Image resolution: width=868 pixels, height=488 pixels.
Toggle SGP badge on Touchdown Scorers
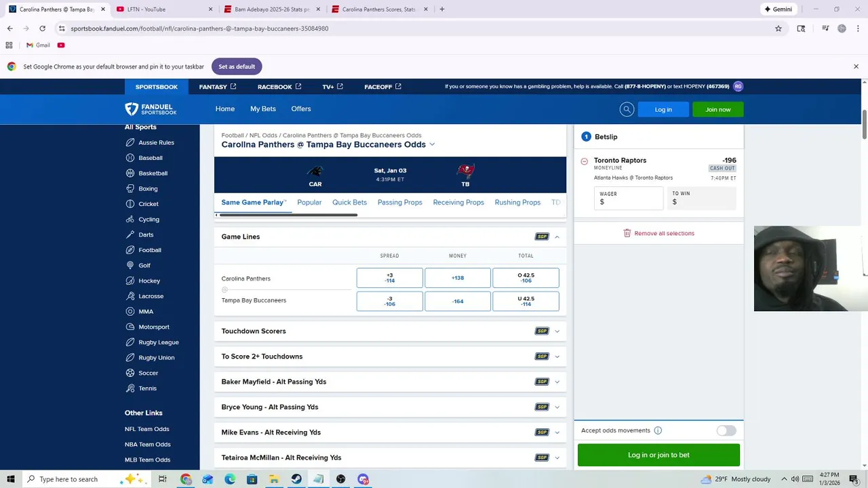542,331
